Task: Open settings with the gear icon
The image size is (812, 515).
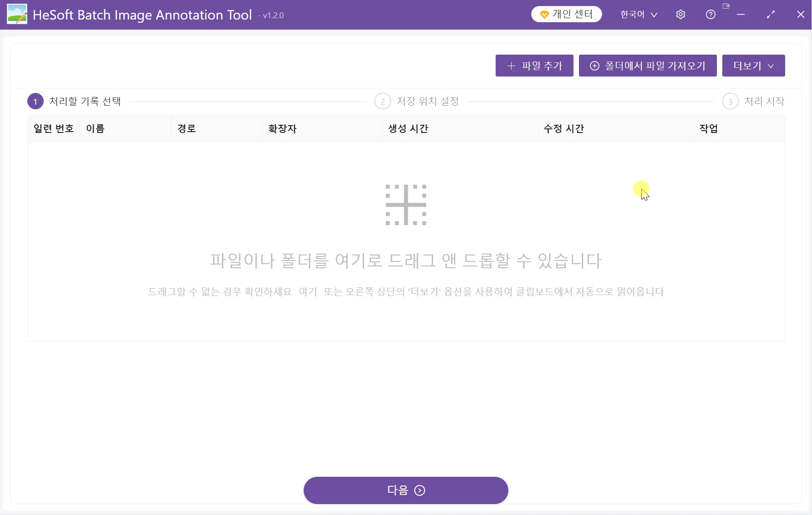Action: [680, 15]
